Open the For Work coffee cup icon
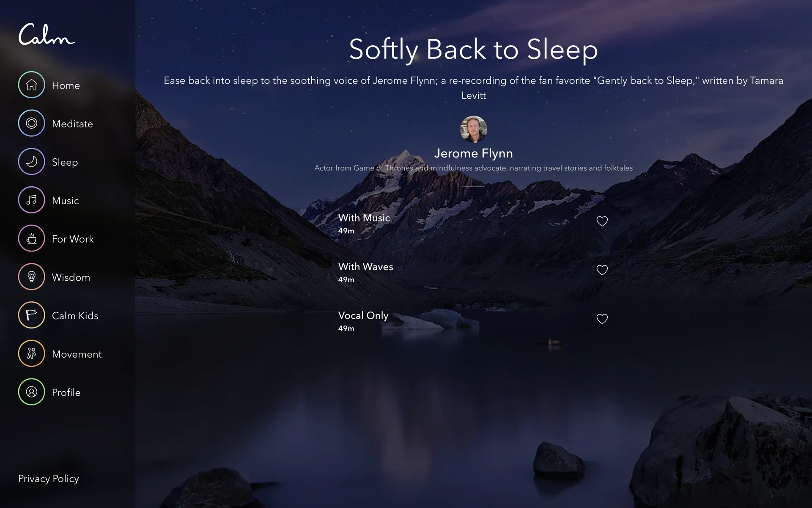 (x=31, y=238)
